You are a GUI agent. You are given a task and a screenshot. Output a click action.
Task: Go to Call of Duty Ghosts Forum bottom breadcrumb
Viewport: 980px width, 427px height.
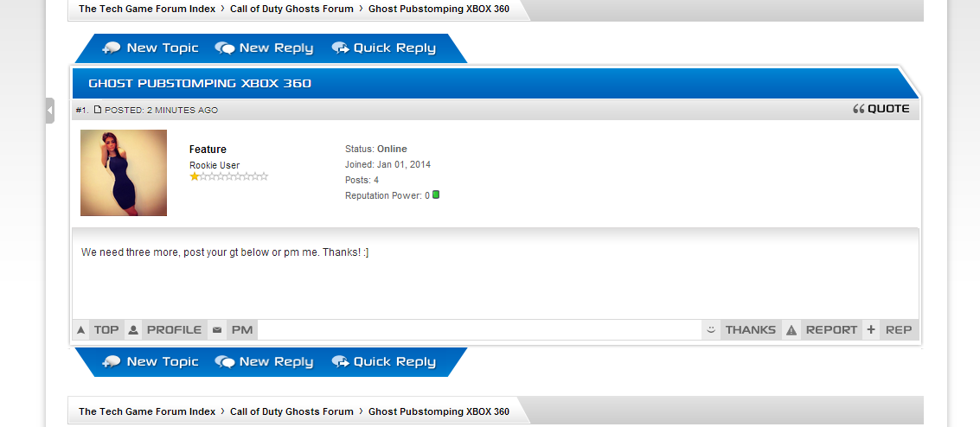(291, 411)
